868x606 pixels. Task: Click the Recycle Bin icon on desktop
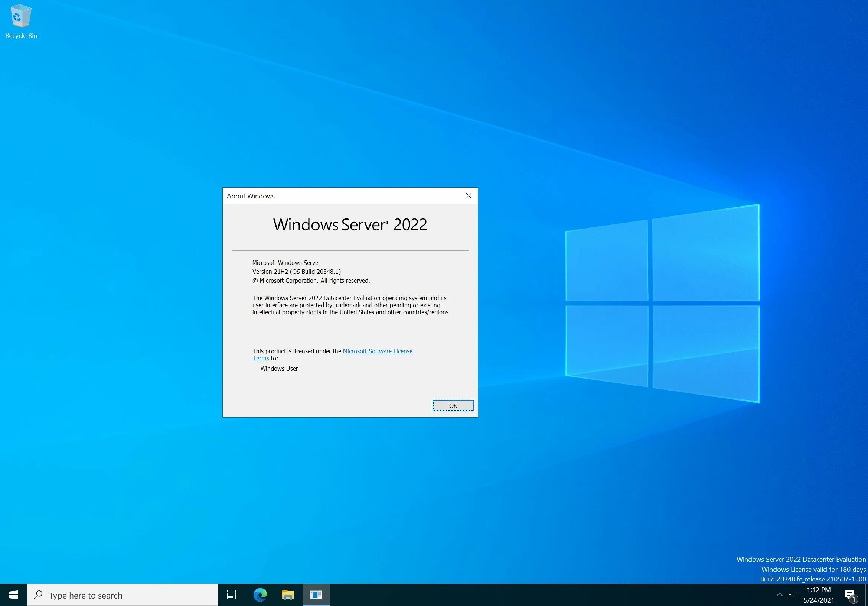[20, 16]
